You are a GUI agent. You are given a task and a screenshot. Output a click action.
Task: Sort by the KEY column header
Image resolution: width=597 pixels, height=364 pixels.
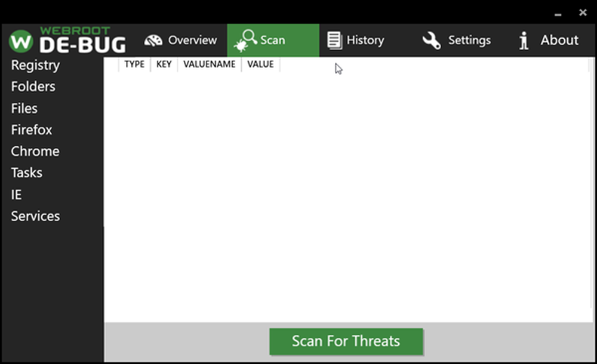[164, 64]
